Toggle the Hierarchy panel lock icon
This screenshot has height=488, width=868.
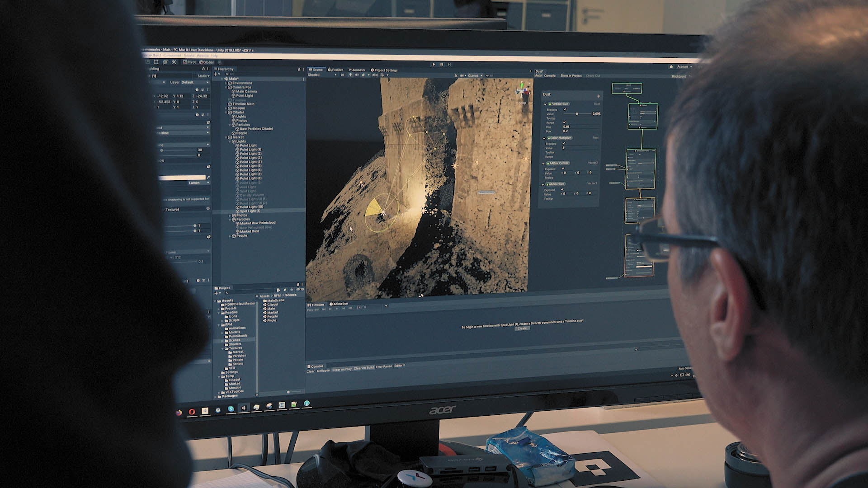pos(299,69)
